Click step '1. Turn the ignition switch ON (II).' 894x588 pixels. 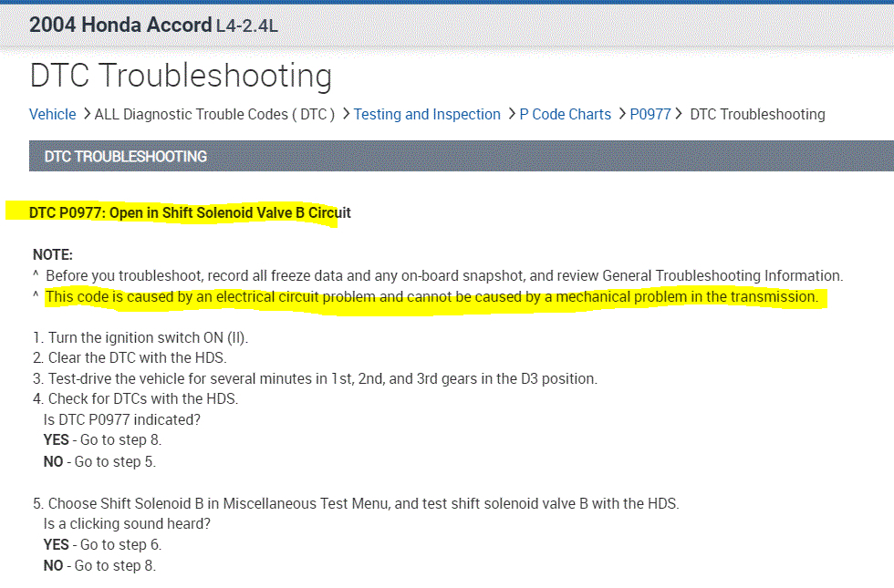[x=140, y=338]
